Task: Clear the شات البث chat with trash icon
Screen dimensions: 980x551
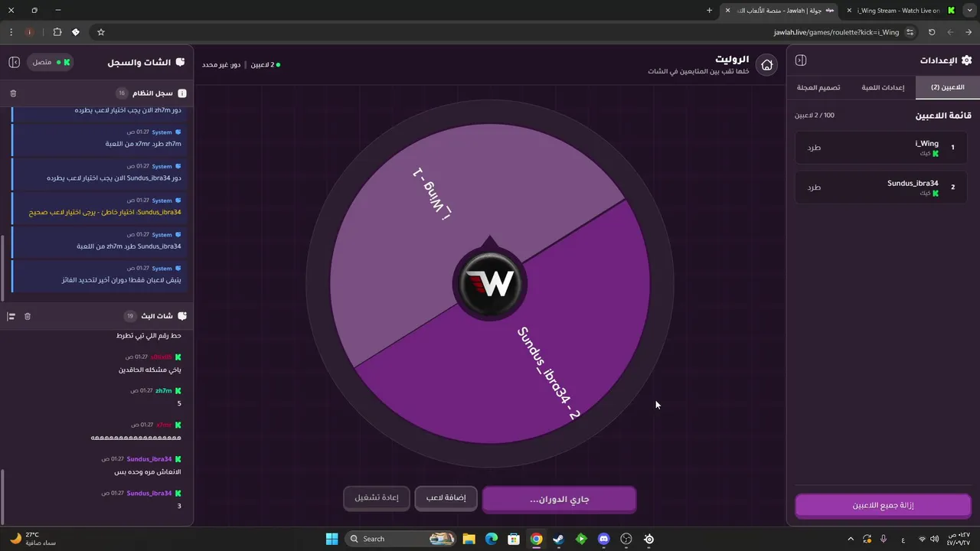Action: (x=28, y=316)
